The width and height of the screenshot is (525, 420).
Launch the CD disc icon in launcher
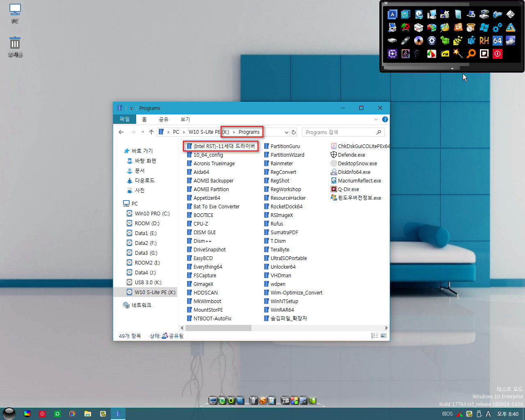[x=419, y=41]
